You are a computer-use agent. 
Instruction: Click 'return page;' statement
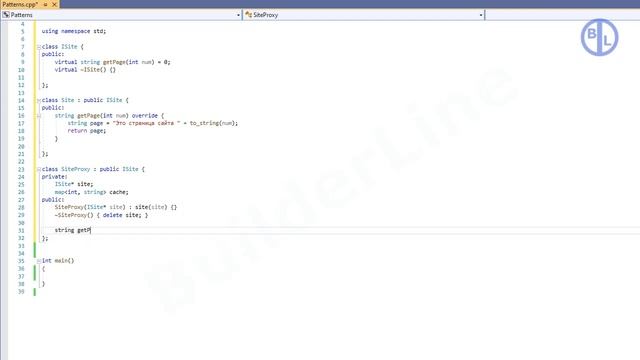pos(87,131)
